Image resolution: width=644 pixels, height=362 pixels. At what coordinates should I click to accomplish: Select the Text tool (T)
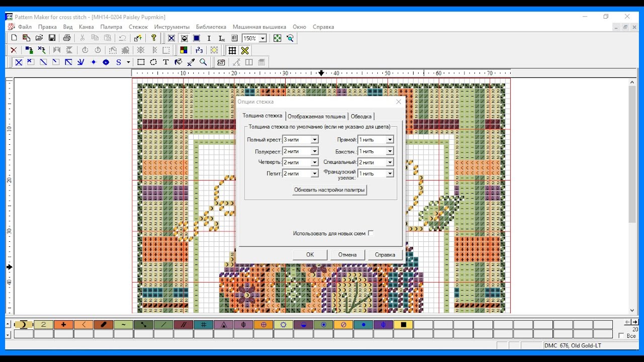tap(166, 62)
